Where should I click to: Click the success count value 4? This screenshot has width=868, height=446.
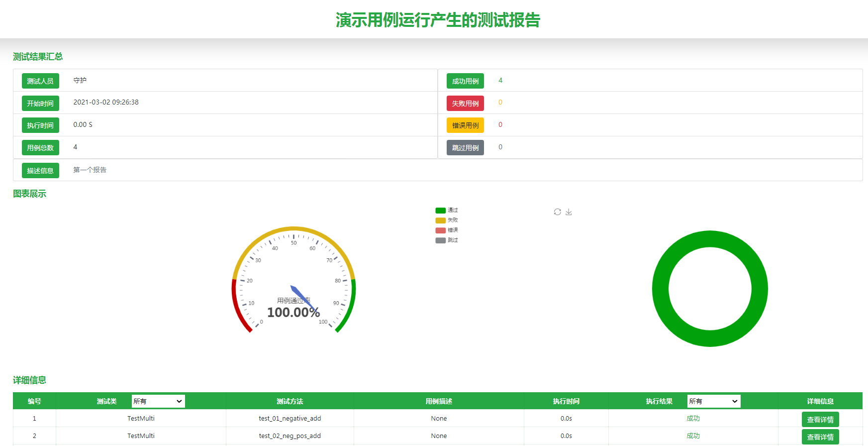click(x=500, y=80)
